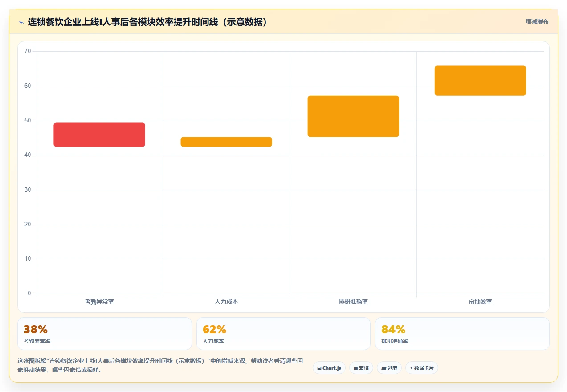
Task: Click the 增减瀑布 label in header
Action: (537, 21)
